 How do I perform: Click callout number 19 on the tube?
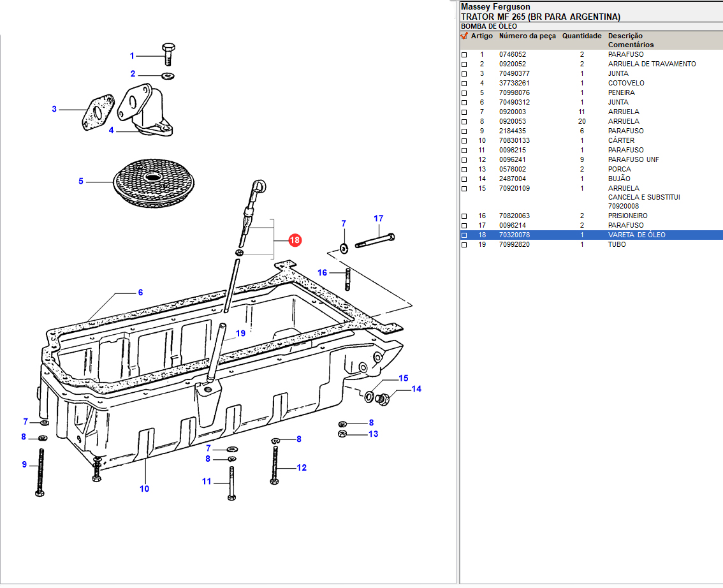click(240, 333)
